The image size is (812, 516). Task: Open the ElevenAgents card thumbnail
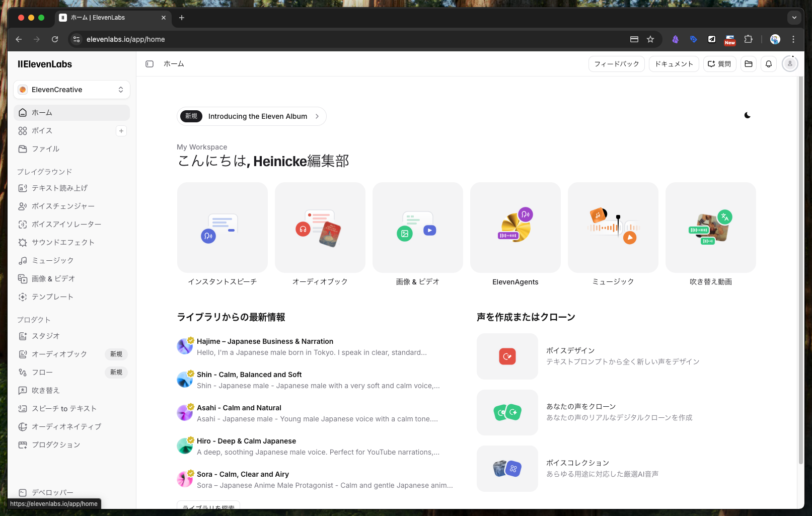coord(515,228)
